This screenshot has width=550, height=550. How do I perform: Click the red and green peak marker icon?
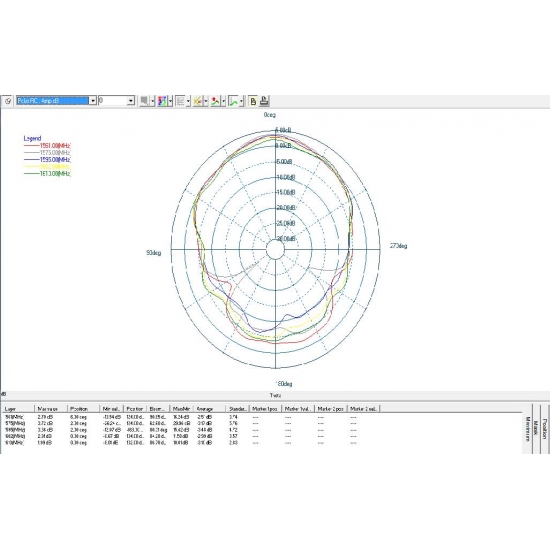pyautogui.click(x=215, y=101)
